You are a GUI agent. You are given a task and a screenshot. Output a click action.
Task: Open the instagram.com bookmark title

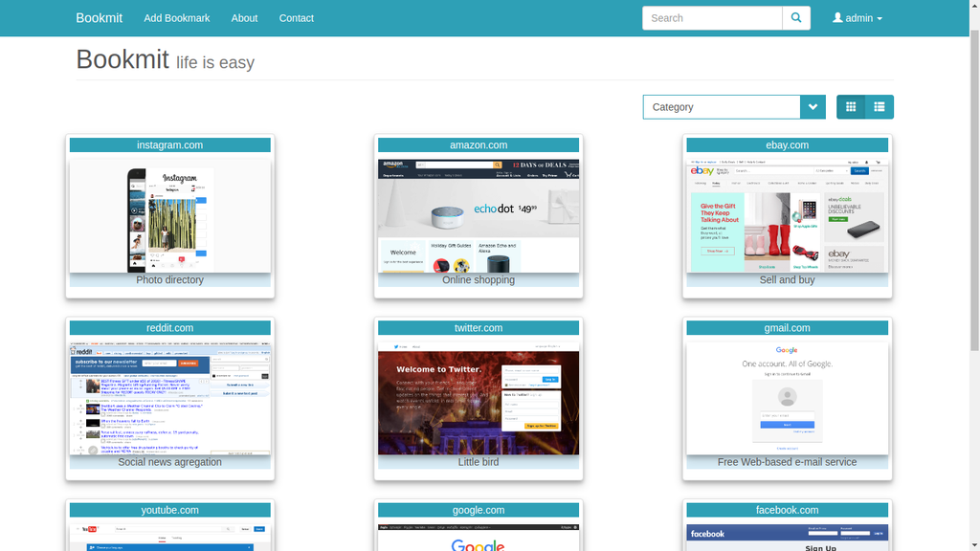pyautogui.click(x=170, y=145)
